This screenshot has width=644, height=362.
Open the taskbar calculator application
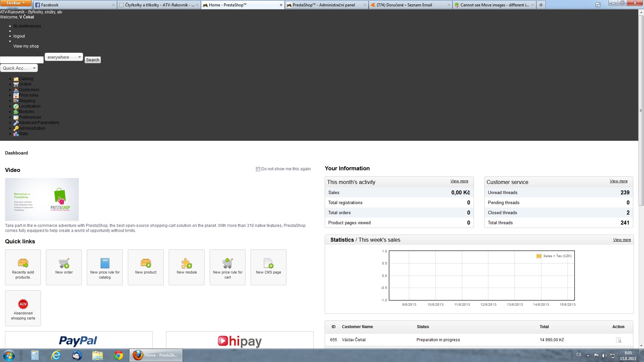tap(35, 355)
